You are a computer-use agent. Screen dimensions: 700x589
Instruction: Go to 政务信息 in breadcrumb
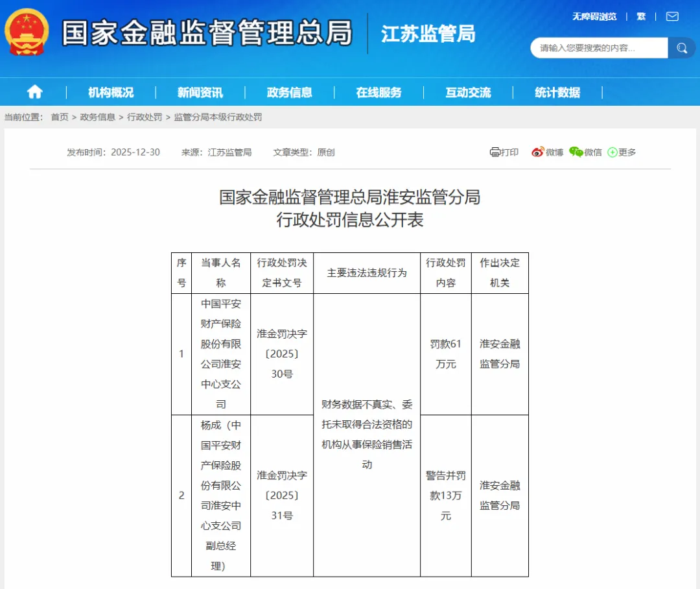pos(97,117)
